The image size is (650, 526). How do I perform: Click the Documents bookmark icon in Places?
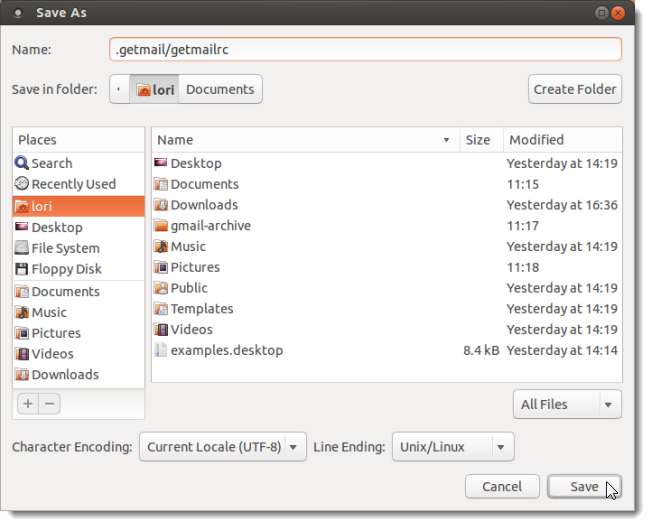[22, 291]
